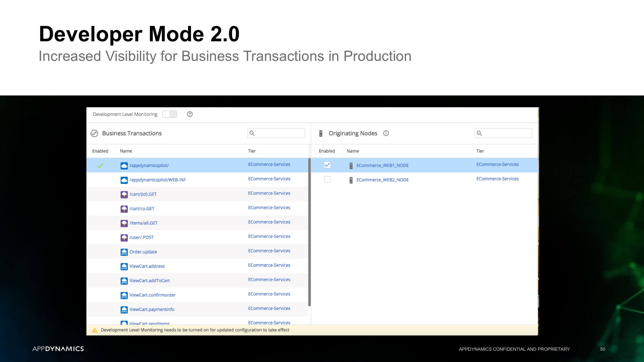Viewport: 644px width, 362px height.
Task: Sort Business Transactions by Enabled column
Action: point(100,151)
